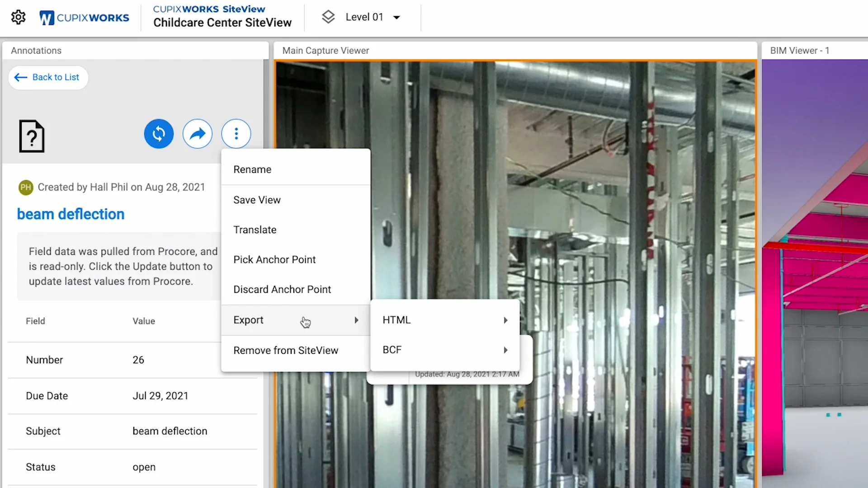
Task: Click the Procore read-only notice text
Action: [123, 266]
